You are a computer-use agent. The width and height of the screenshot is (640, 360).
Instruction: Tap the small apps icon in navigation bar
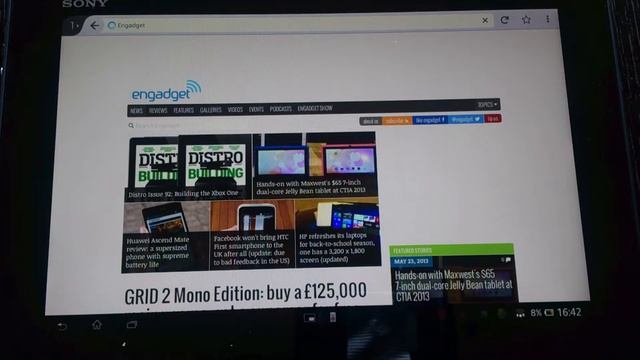pyautogui.click(x=310, y=318)
